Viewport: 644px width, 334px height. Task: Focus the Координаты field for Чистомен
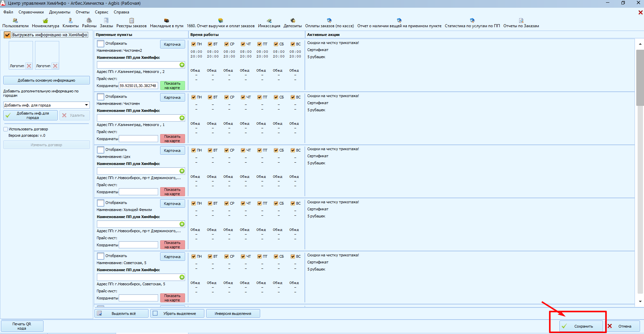tap(138, 139)
